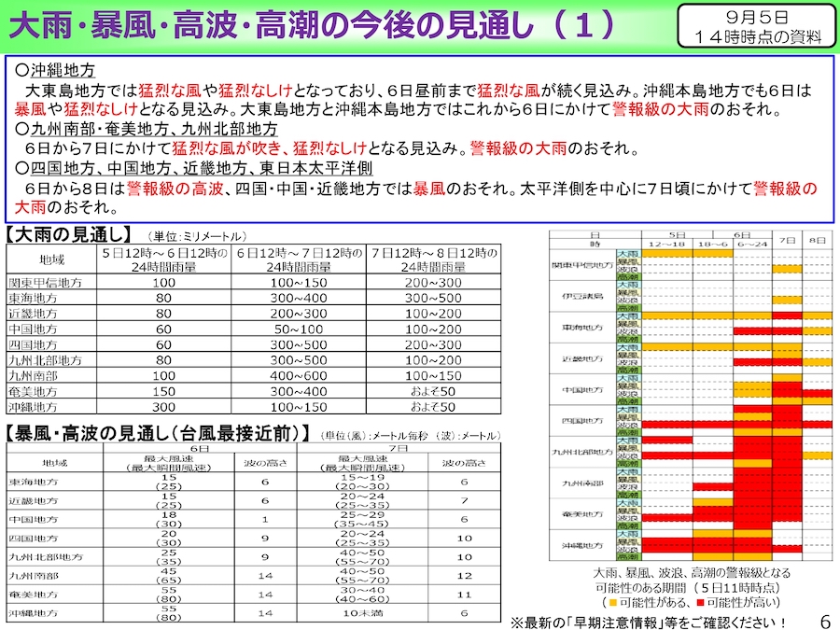
Task: Click the 25~29 (35~45) cell in the 中国地方 wind row
Action: click(x=363, y=519)
